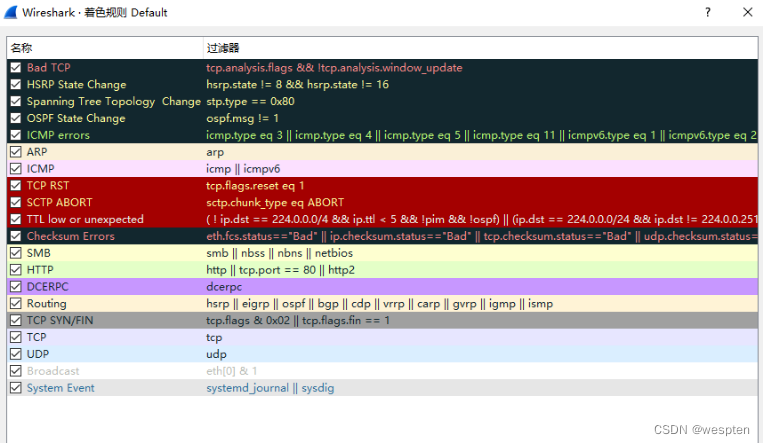Select the HTTP rule name
Viewport: 765px width, 446px height.
point(40,269)
